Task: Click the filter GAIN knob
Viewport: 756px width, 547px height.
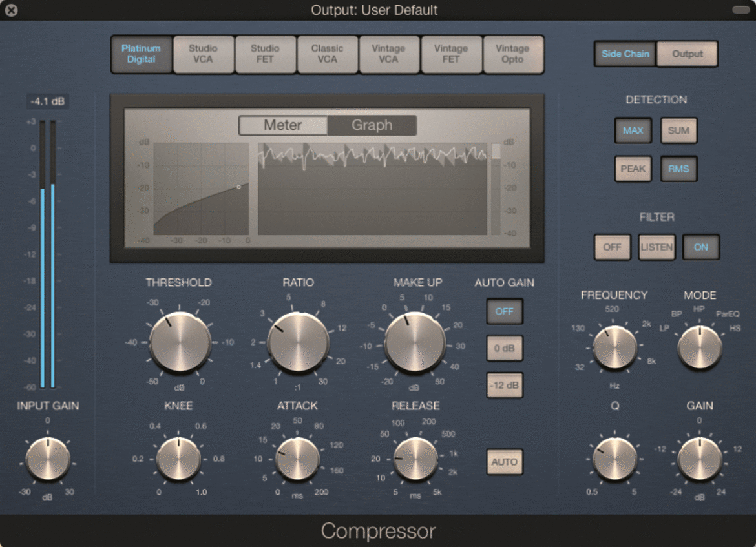Action: 700,459
